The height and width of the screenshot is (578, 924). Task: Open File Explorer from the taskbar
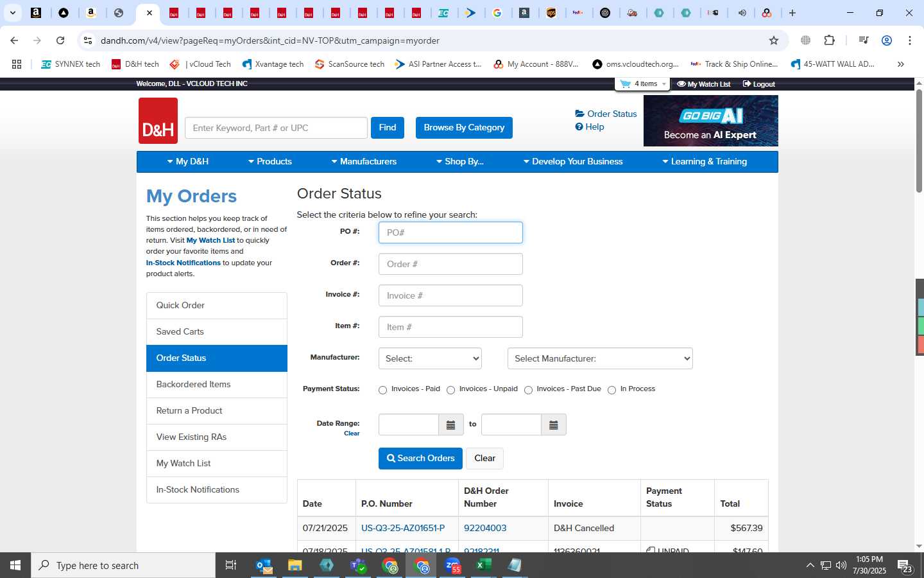(295, 565)
